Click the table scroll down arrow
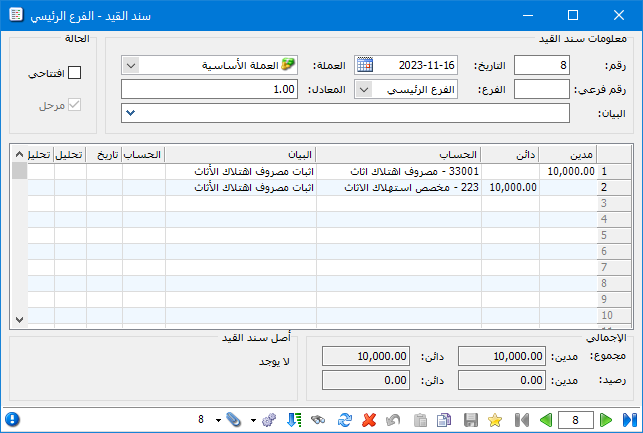Viewport: 643px width, 433px height. (19, 319)
